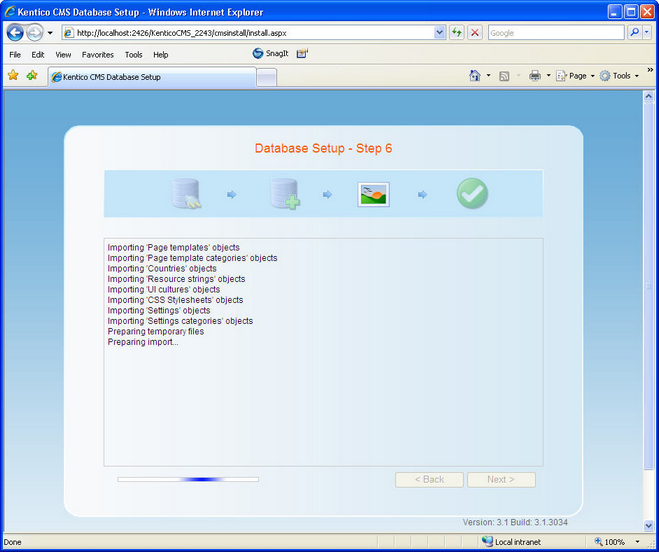Click the Refresh page icon
659x552 pixels.
coord(457,33)
